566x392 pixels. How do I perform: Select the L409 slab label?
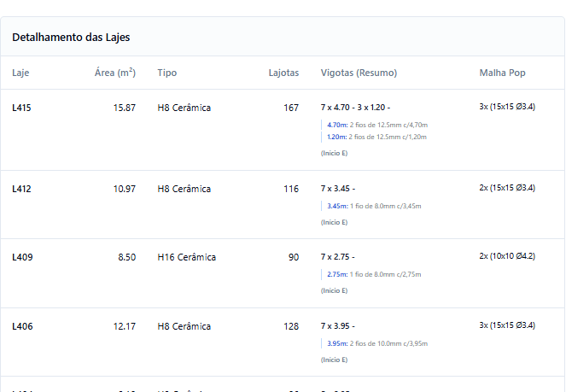pyautogui.click(x=21, y=257)
